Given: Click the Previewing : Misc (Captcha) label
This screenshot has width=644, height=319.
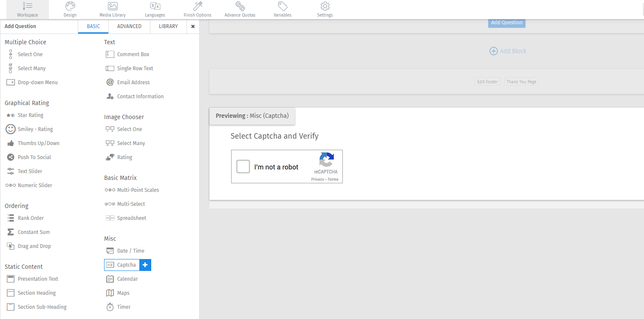Looking at the screenshot, I should (252, 116).
